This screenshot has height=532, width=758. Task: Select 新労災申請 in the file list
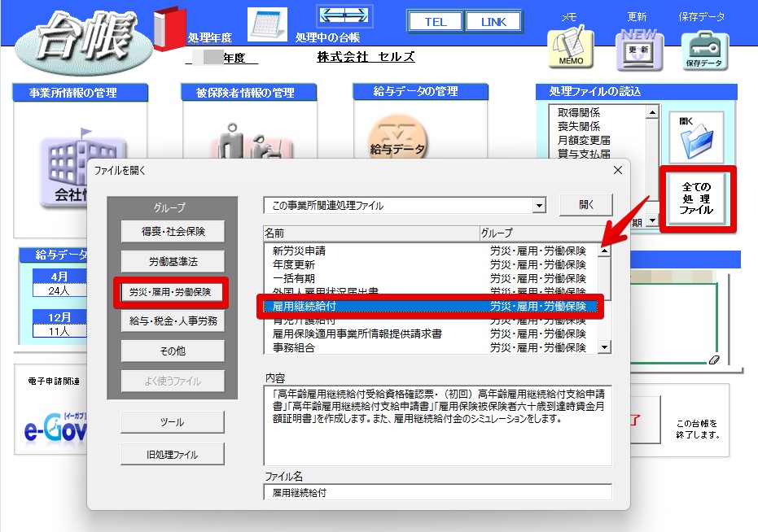[x=431, y=251]
